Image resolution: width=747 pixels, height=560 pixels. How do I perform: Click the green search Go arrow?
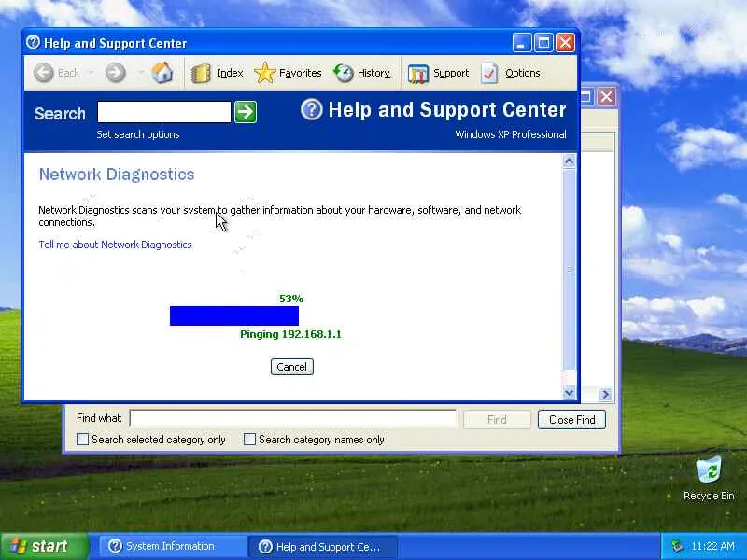pyautogui.click(x=246, y=112)
